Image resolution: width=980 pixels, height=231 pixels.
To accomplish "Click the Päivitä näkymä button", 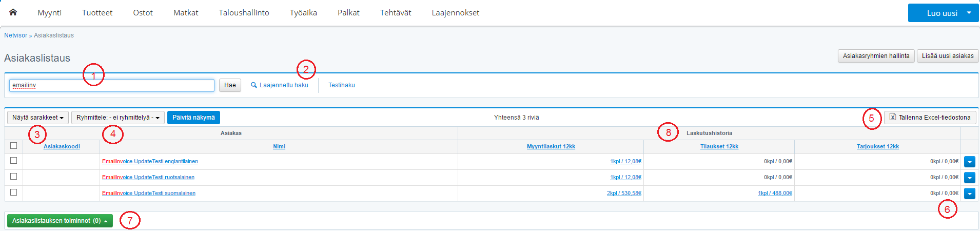I will pos(193,118).
